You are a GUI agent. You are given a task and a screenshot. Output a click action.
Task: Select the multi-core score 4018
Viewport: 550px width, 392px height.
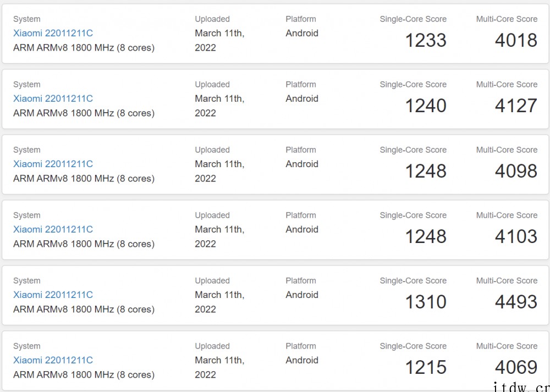click(x=516, y=40)
